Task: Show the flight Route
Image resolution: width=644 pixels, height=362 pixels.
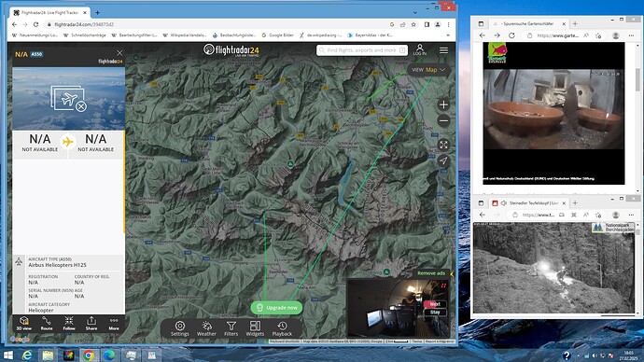Action: coord(47,324)
